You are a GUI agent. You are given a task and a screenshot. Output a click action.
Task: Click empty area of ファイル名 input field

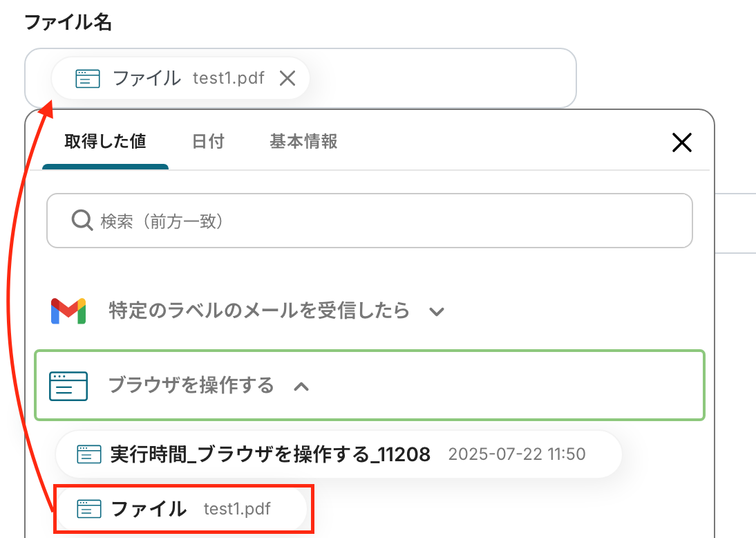pyautogui.click(x=442, y=78)
